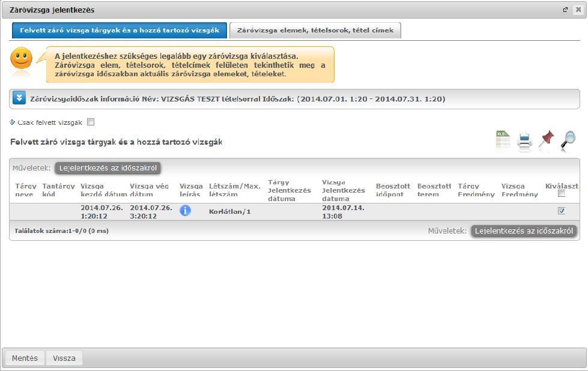588x371 pixels.
Task: Toggle the Csak felvett vizsgák checkbox
Action: (x=91, y=122)
